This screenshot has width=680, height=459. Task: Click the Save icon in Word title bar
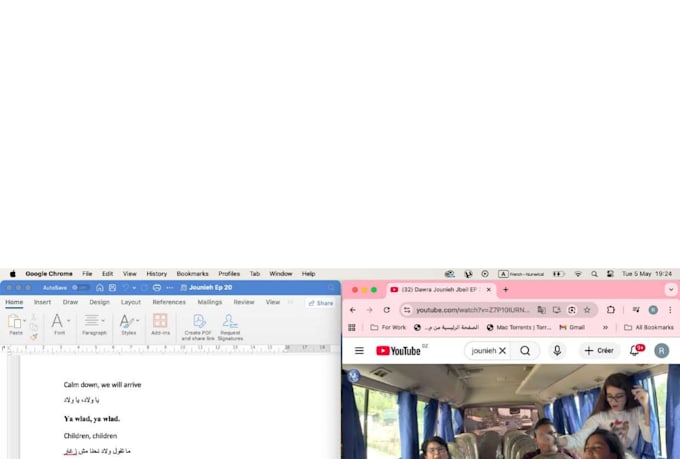coord(112,287)
